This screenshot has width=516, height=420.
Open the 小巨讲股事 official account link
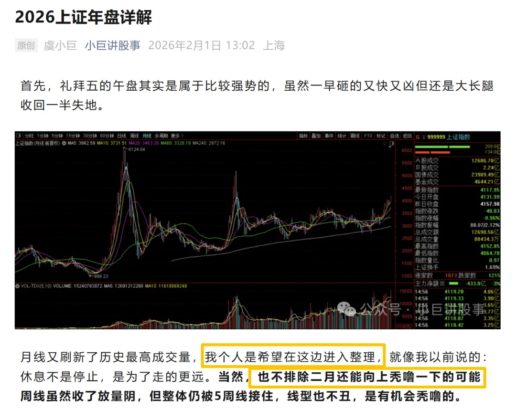point(113,45)
